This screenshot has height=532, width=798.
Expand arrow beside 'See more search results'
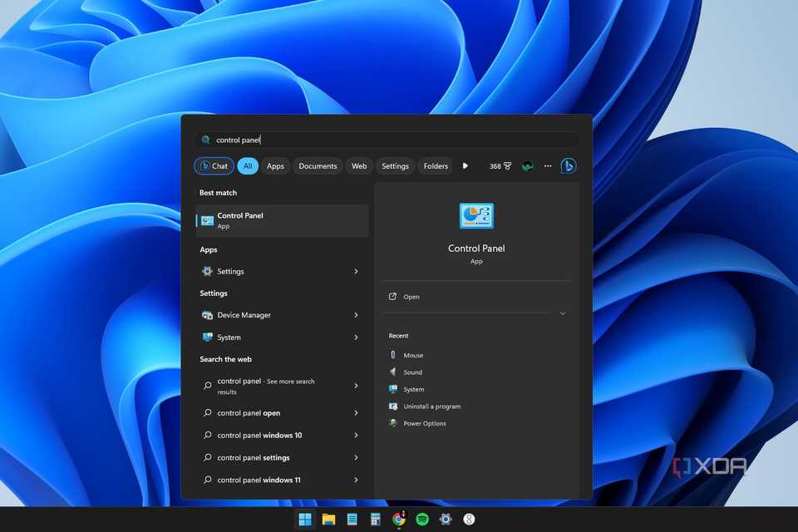(x=357, y=386)
